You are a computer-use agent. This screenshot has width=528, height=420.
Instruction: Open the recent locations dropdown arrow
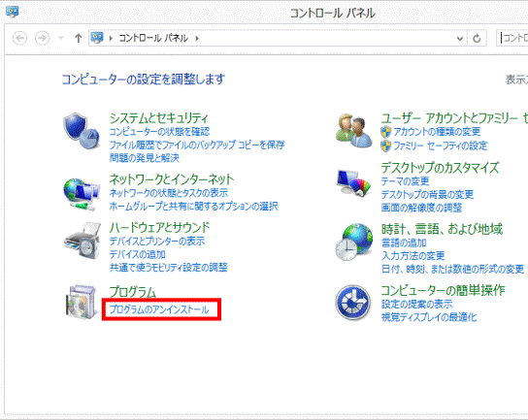(x=61, y=38)
